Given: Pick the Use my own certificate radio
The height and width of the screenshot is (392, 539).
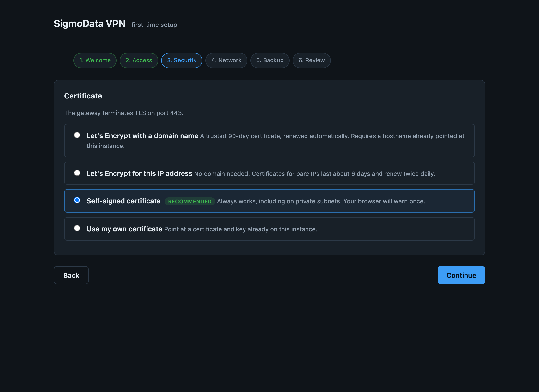Looking at the screenshot, I should click(77, 228).
